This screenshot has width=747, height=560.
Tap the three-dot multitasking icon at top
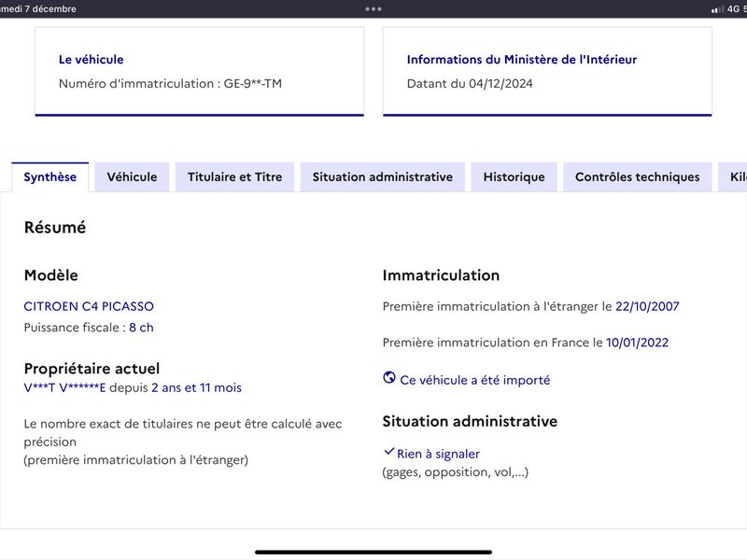[x=373, y=9]
